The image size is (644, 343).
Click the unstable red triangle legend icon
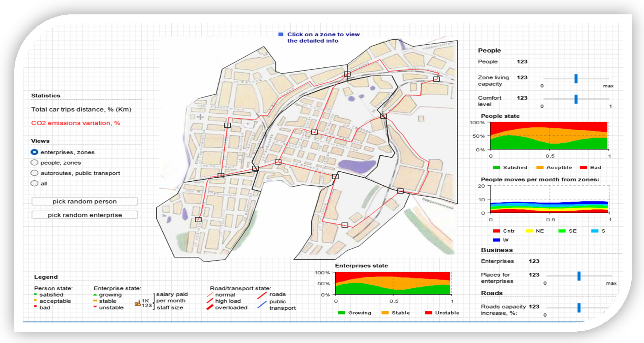[x=95, y=307]
